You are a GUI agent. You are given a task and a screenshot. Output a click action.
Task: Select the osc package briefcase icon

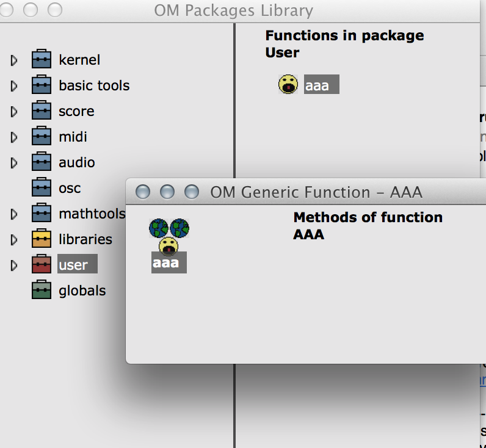[42, 187]
